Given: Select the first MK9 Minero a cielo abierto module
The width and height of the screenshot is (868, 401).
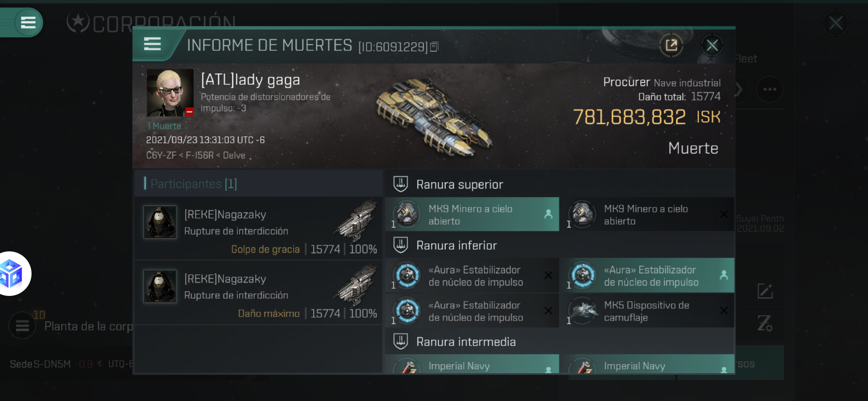Looking at the screenshot, I should (472, 214).
